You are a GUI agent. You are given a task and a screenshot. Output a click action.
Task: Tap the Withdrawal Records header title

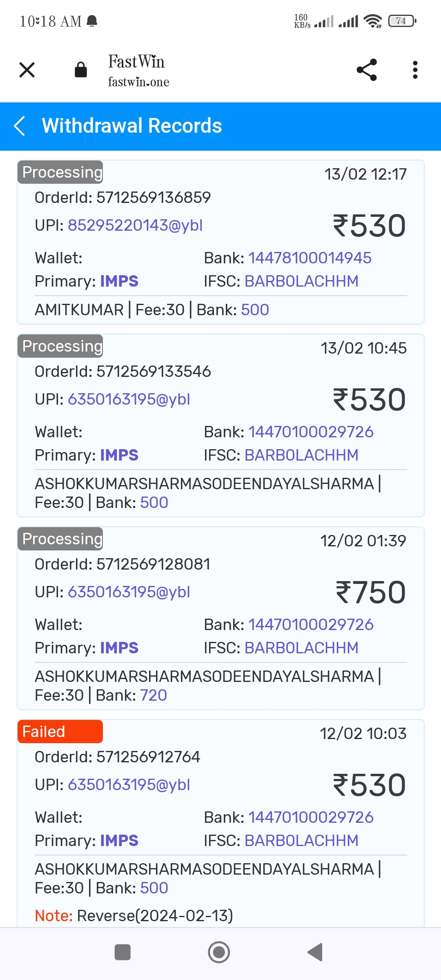click(x=132, y=126)
